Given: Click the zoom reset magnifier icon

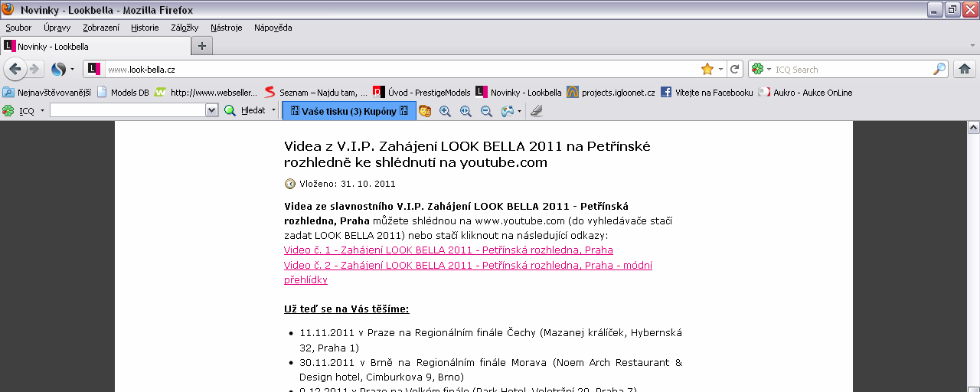Looking at the screenshot, I should (x=465, y=111).
